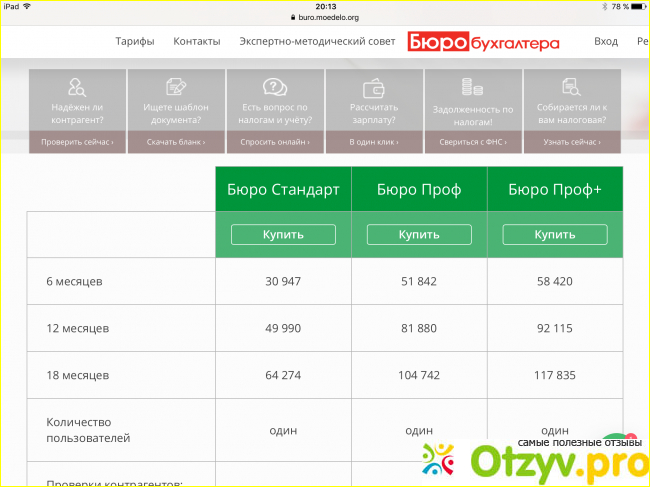
Task: Open the Контакты menu item
Action: [x=196, y=42]
